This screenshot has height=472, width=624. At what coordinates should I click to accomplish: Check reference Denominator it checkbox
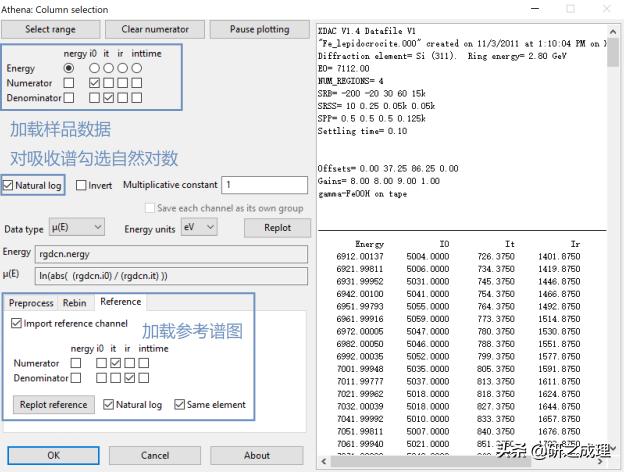(x=115, y=378)
